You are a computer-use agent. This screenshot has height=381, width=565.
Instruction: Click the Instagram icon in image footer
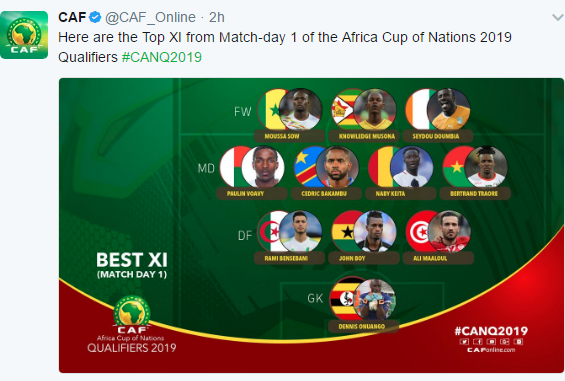point(518,342)
